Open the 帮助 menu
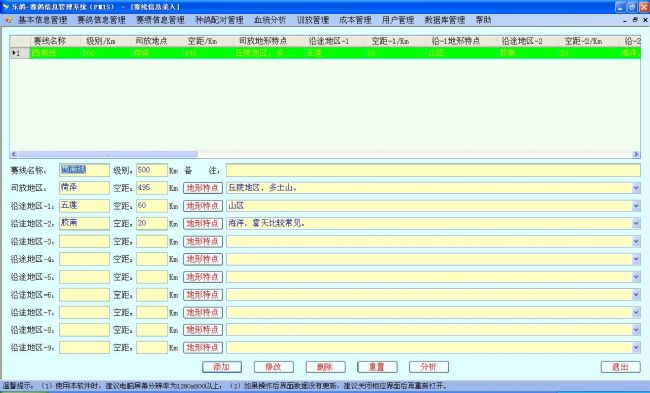This screenshot has height=393, width=650. pyautogui.click(x=483, y=20)
